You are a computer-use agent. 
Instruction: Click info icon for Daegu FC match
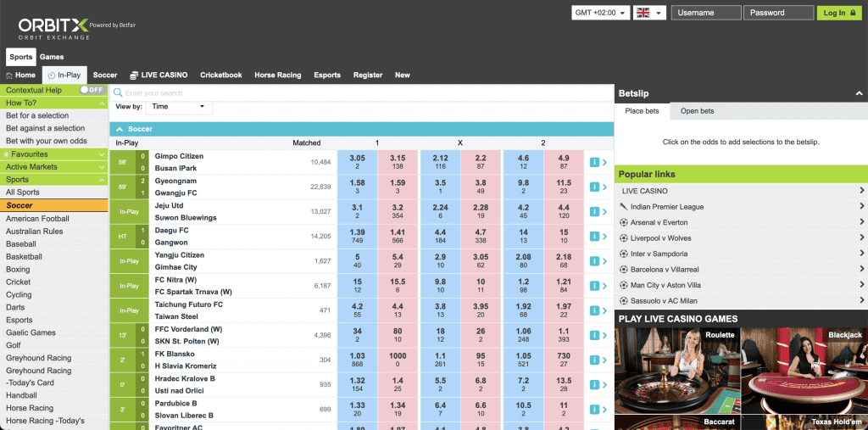point(594,236)
